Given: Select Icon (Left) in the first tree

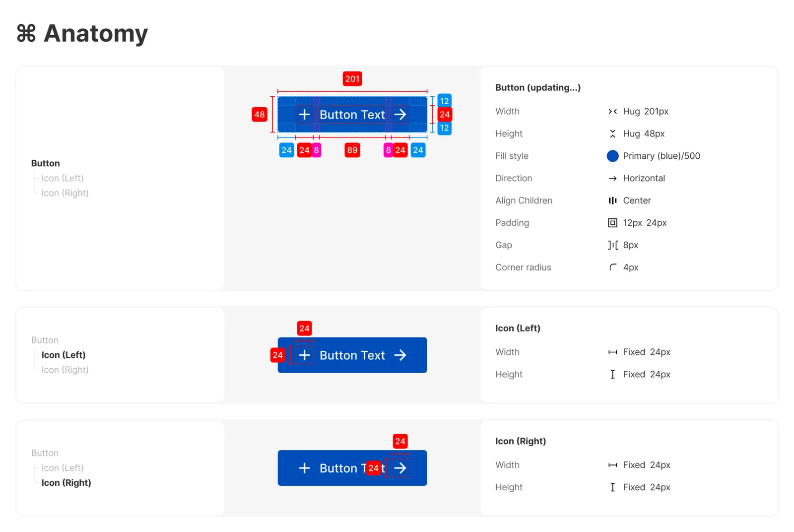Looking at the screenshot, I should pyautogui.click(x=63, y=178).
